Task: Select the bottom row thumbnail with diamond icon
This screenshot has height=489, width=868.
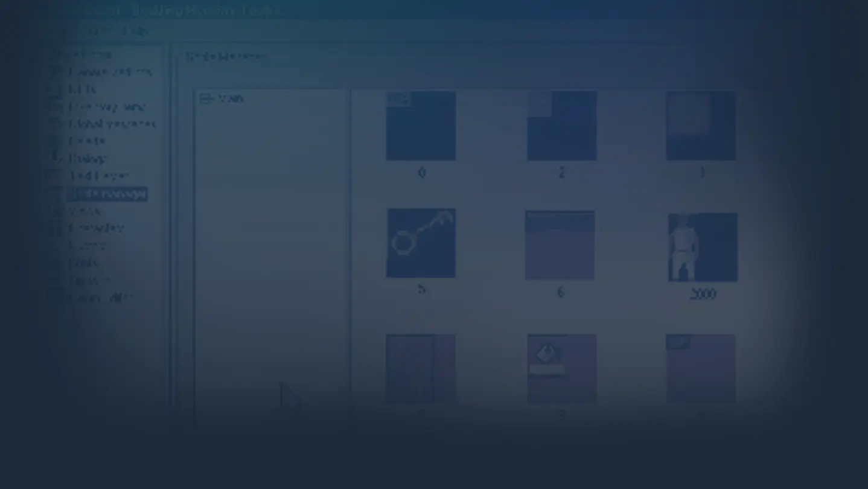Action: [562, 368]
